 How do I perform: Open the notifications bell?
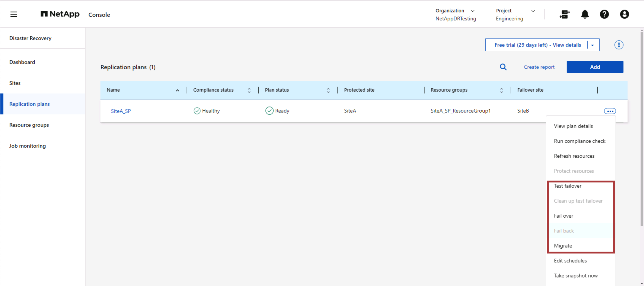coord(585,14)
